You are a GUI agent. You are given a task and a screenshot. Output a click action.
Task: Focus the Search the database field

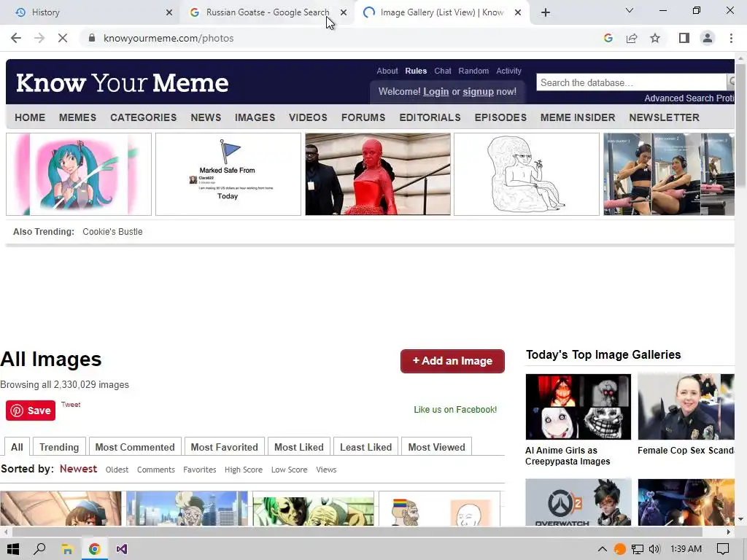(x=631, y=82)
